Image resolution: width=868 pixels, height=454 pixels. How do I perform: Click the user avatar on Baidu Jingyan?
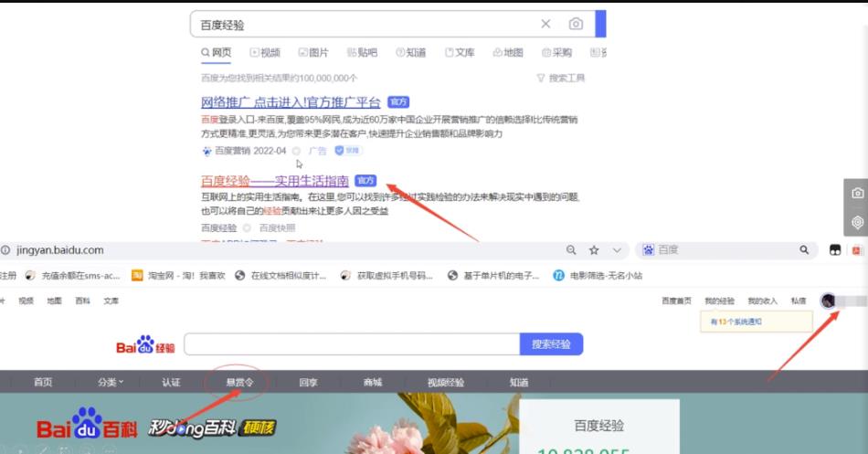point(828,301)
